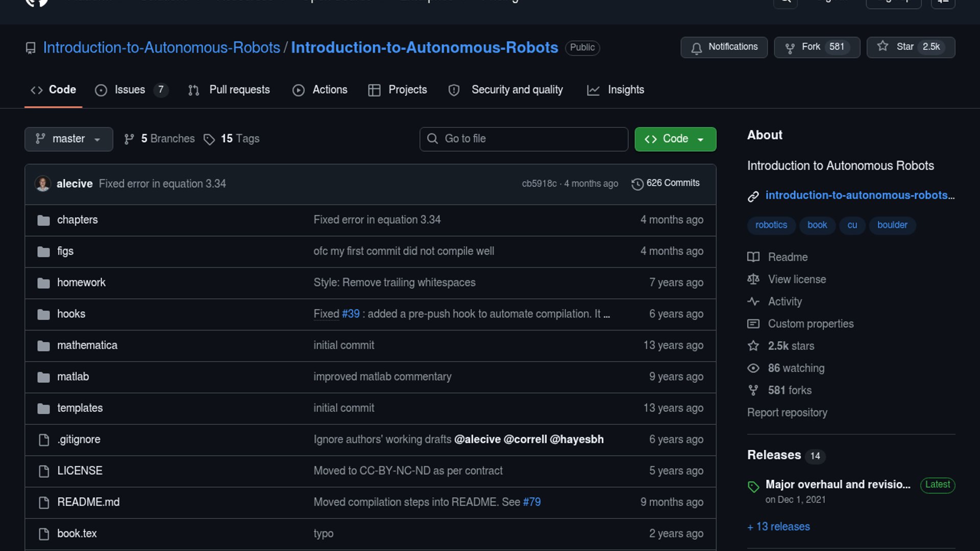View 15 Tags link
This screenshot has height=551, width=980.
tap(231, 139)
